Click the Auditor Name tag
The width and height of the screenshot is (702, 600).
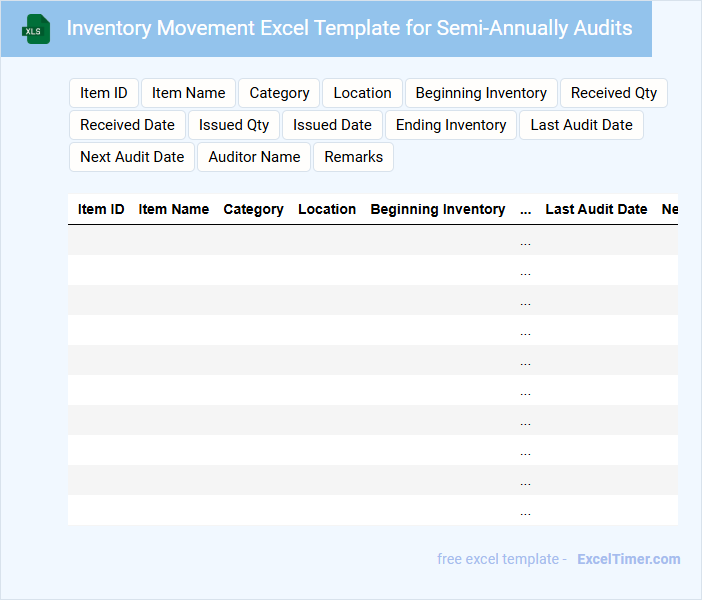[x=254, y=157]
